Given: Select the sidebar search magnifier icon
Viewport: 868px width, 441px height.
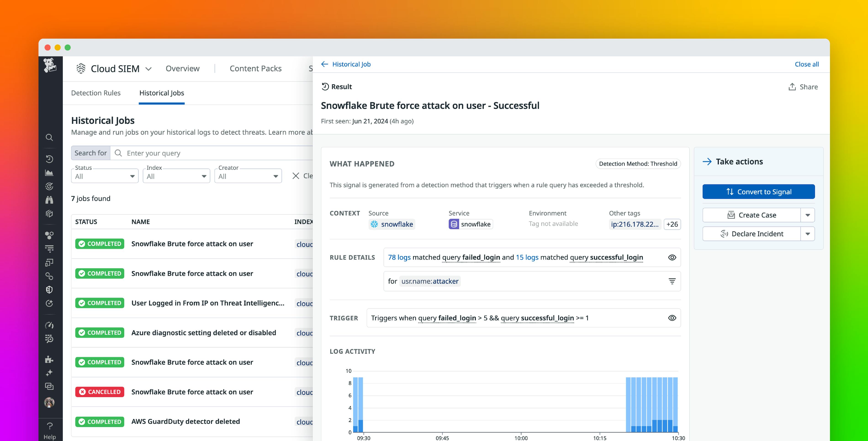Looking at the screenshot, I should point(50,137).
